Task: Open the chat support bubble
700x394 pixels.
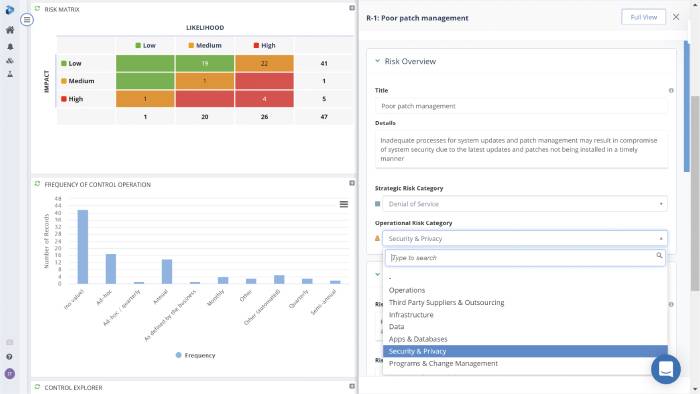Action: [666, 369]
